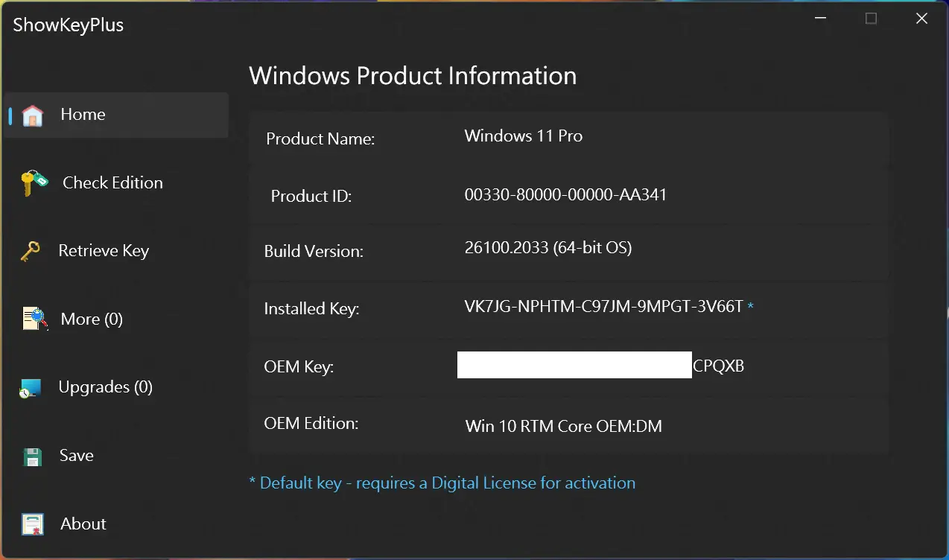
Task: Click the Upgrades monitor icon
Action: click(x=31, y=388)
